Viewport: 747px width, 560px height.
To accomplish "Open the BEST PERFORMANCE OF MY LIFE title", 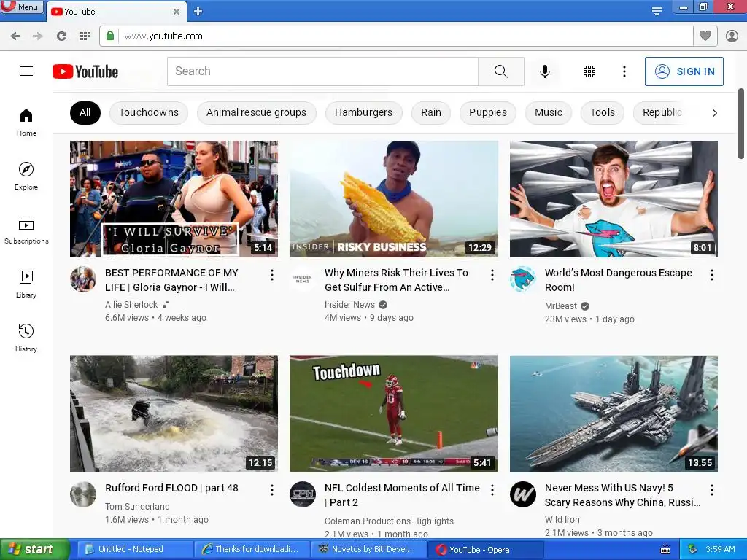I will click(171, 280).
